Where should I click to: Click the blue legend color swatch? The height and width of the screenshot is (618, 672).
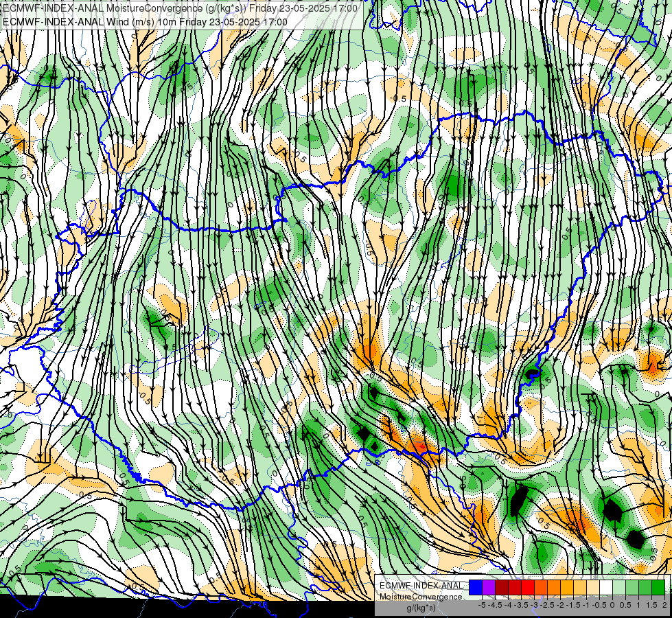pos(476,588)
